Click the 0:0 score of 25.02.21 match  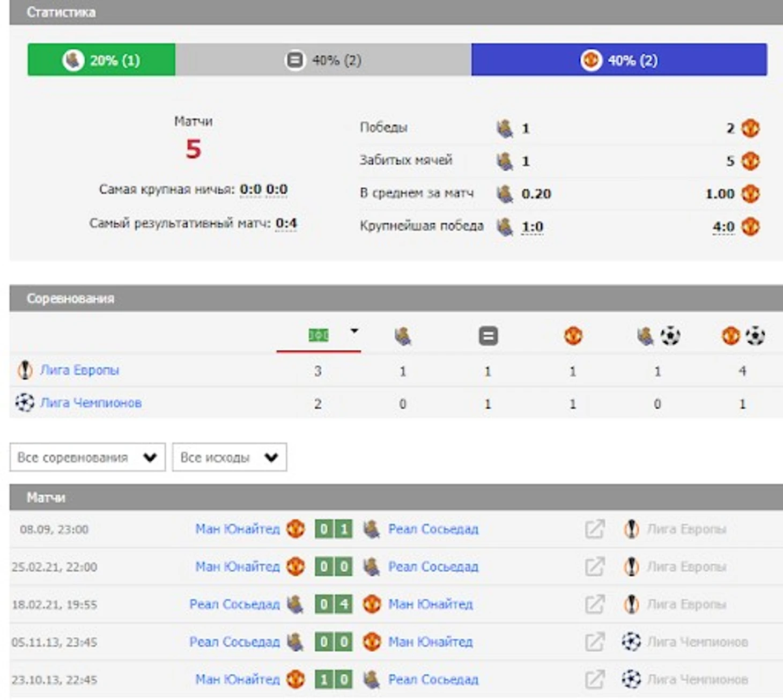tap(334, 567)
